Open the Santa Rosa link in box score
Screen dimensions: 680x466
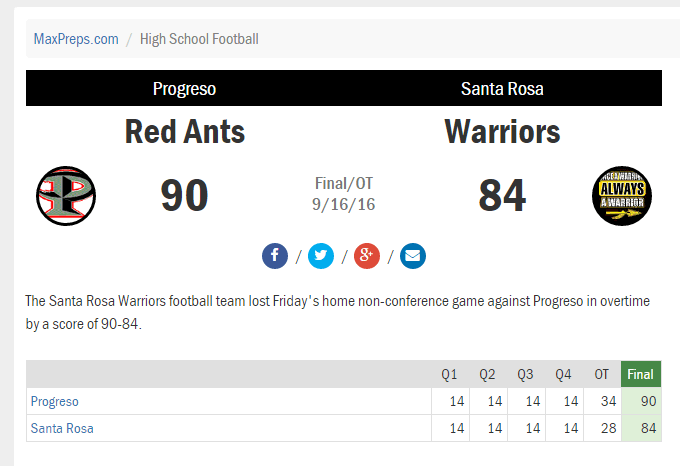[62, 428]
